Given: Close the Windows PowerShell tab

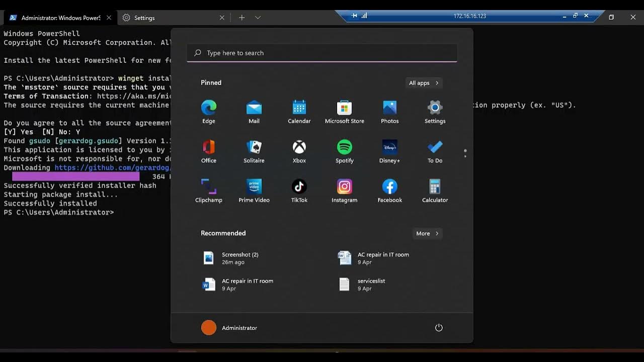Looking at the screenshot, I should pos(109,18).
